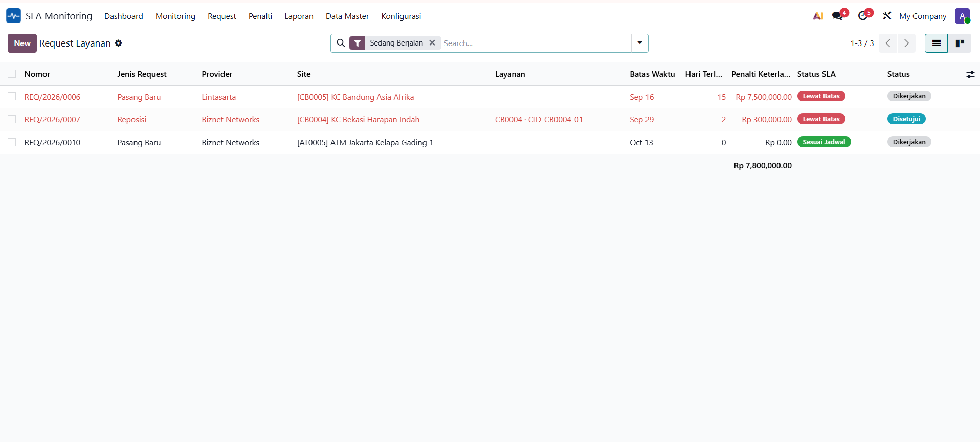Check the REQ/2026/0006 row checkbox
The width and height of the screenshot is (980, 442).
(12, 96)
